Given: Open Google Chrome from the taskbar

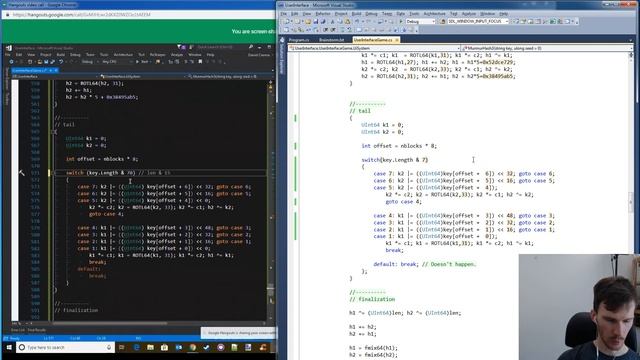Looking at the screenshot, I should [x=193, y=347].
